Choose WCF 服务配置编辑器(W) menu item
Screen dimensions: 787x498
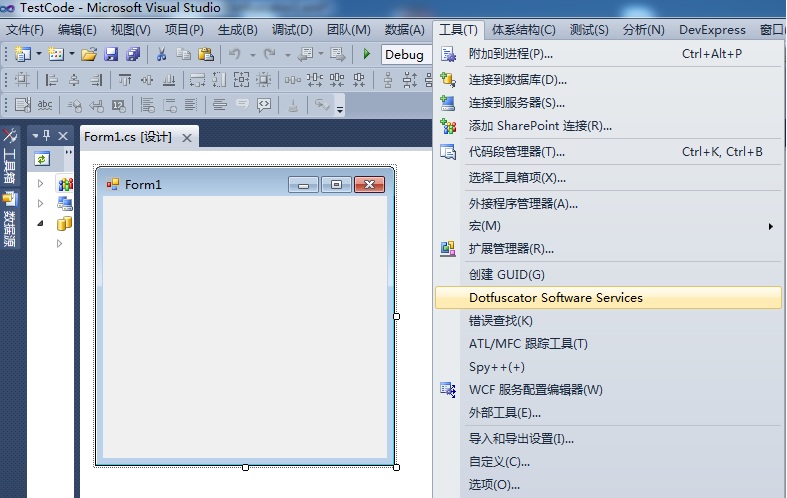pyautogui.click(x=608, y=390)
